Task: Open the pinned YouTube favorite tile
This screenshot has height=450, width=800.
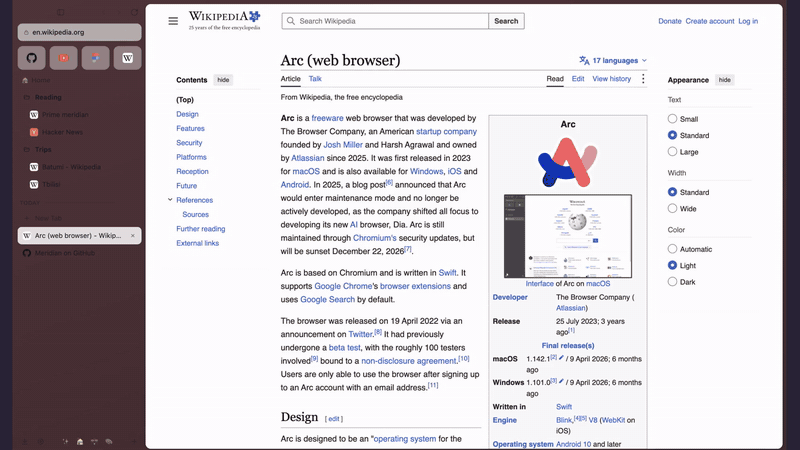Action: [64, 58]
